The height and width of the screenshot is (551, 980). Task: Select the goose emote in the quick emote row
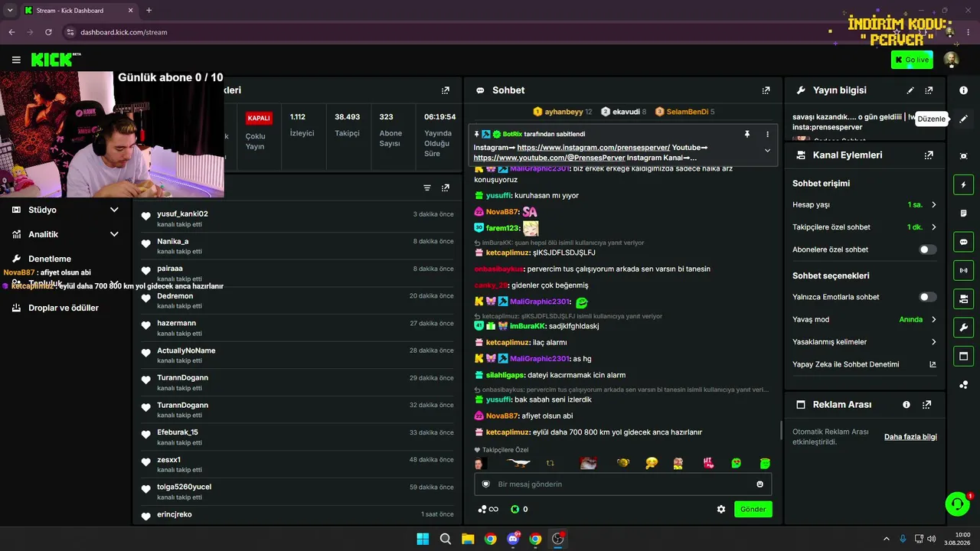tap(518, 463)
